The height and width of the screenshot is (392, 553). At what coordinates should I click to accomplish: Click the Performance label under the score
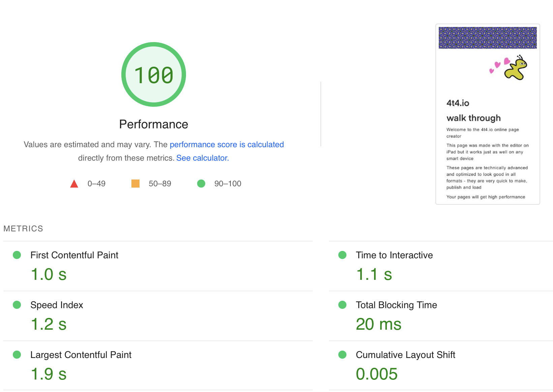click(x=153, y=124)
